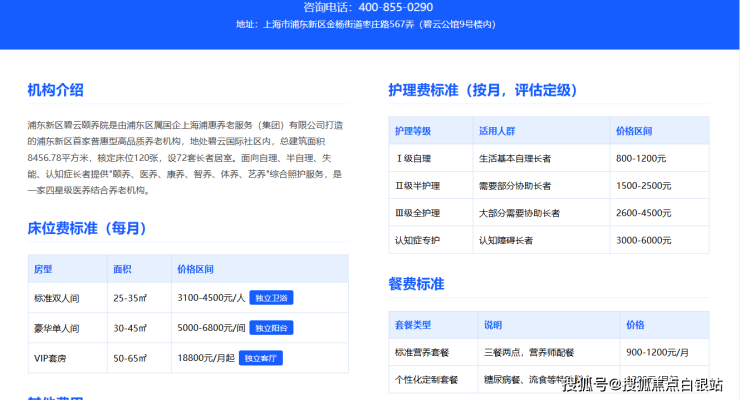Viewport: 740px width, 400px height.
Task: Click the 大部分需要协助长者 cell
Action: click(519, 213)
